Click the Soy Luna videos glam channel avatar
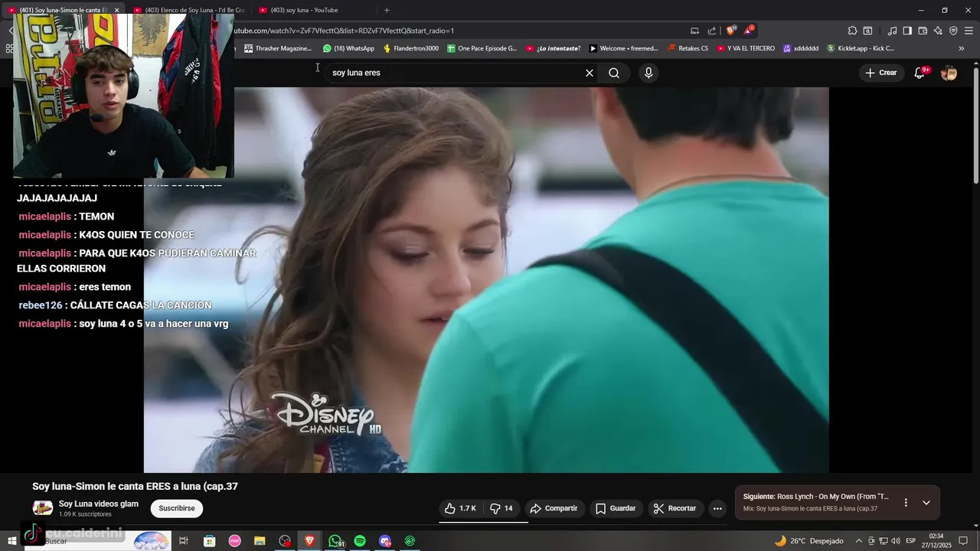Screen dimensions: 980x551 coord(43,508)
